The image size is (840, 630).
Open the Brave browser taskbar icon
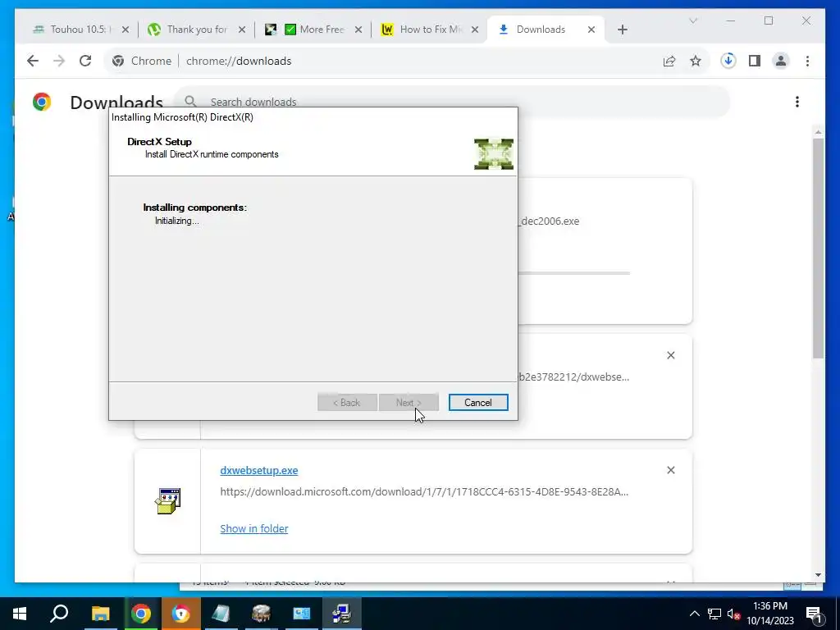(180, 614)
